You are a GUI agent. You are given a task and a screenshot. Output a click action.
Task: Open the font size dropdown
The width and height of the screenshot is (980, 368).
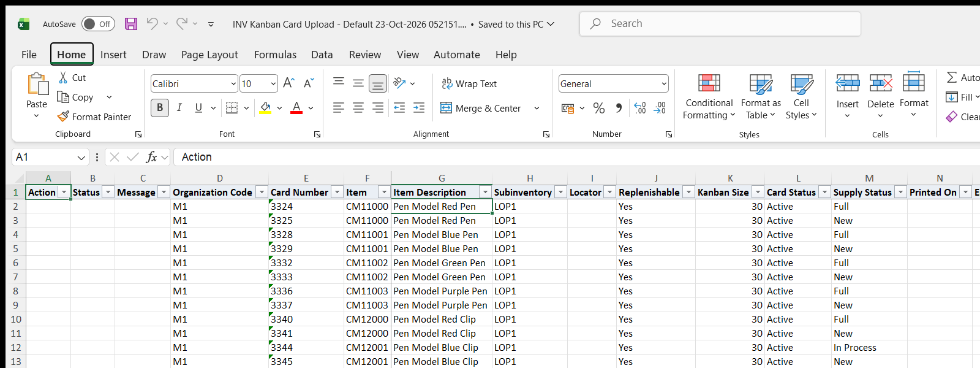click(x=273, y=83)
